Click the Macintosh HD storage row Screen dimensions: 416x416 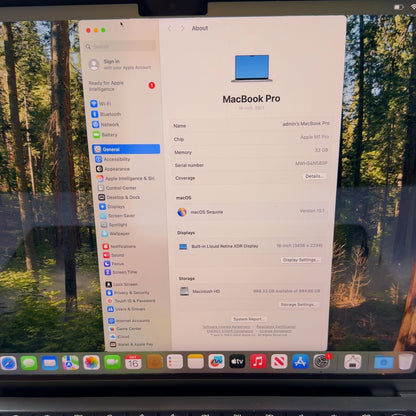(x=250, y=291)
